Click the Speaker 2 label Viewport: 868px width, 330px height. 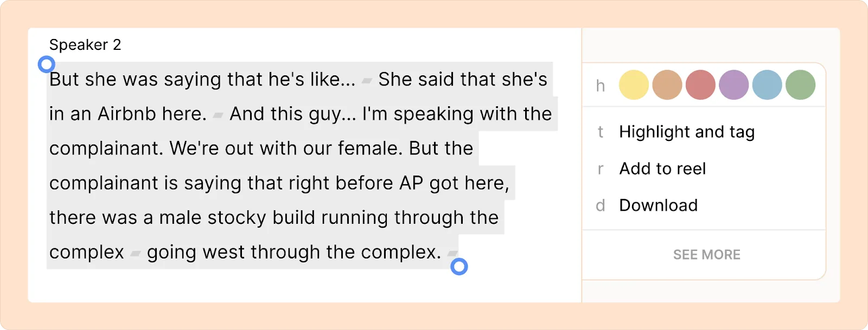[85, 45]
